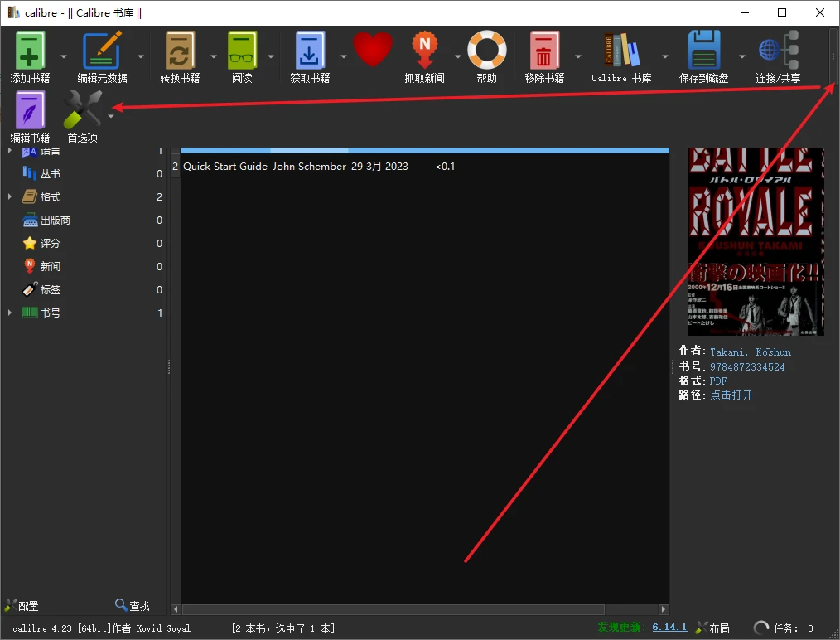Image resolution: width=840 pixels, height=640 pixels.
Task: Select the 转换书籍 convert books icon
Action: [x=180, y=50]
